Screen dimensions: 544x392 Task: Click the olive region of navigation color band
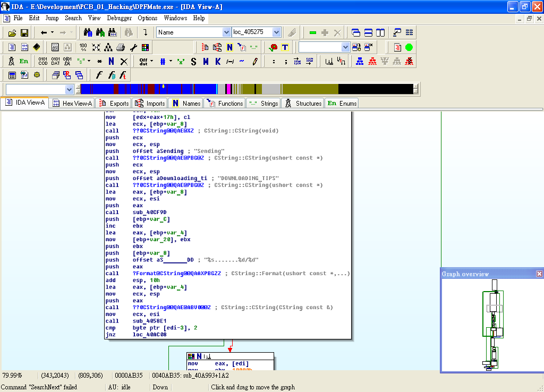point(310,89)
